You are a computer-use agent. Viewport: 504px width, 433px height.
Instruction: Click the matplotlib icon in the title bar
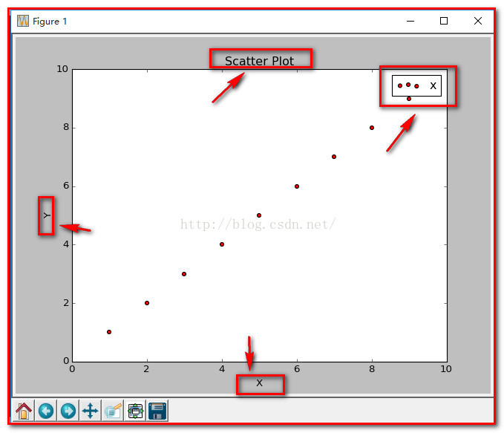point(23,21)
